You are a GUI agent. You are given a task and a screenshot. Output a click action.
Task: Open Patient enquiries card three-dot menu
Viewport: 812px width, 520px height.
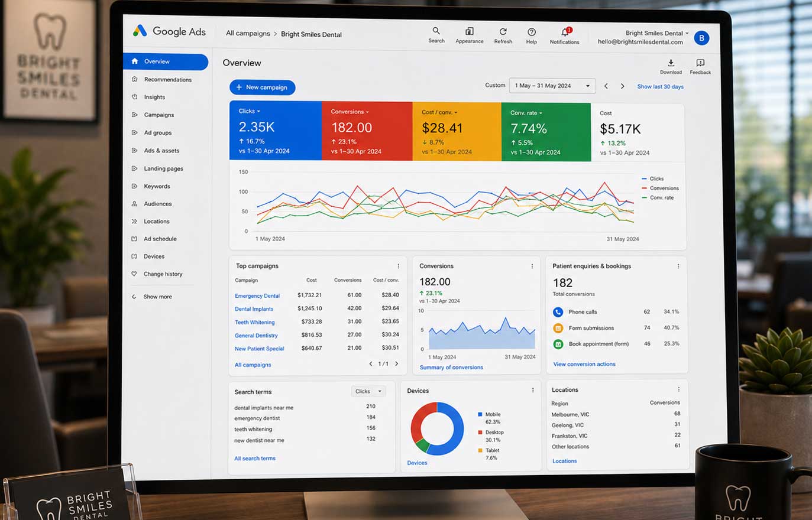(x=678, y=266)
